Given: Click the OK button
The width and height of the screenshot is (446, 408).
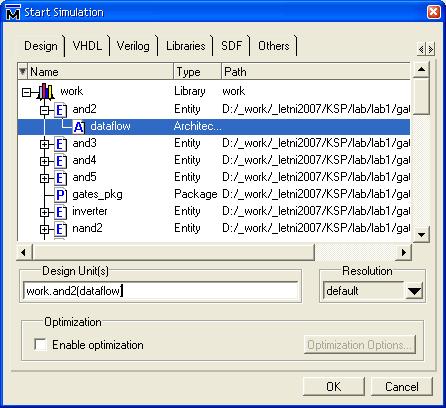Looking at the screenshot, I should pyautogui.click(x=333, y=387).
